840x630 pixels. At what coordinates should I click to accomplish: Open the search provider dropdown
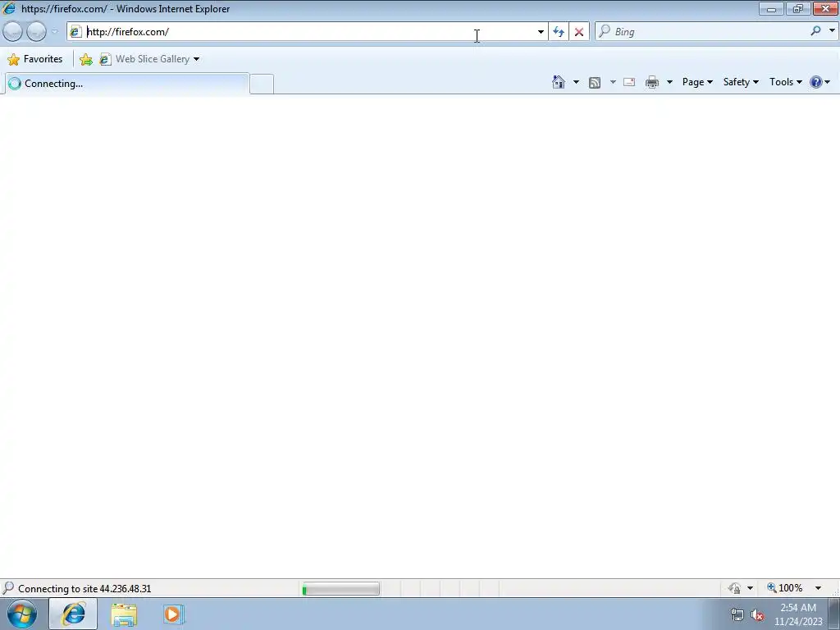click(x=832, y=31)
